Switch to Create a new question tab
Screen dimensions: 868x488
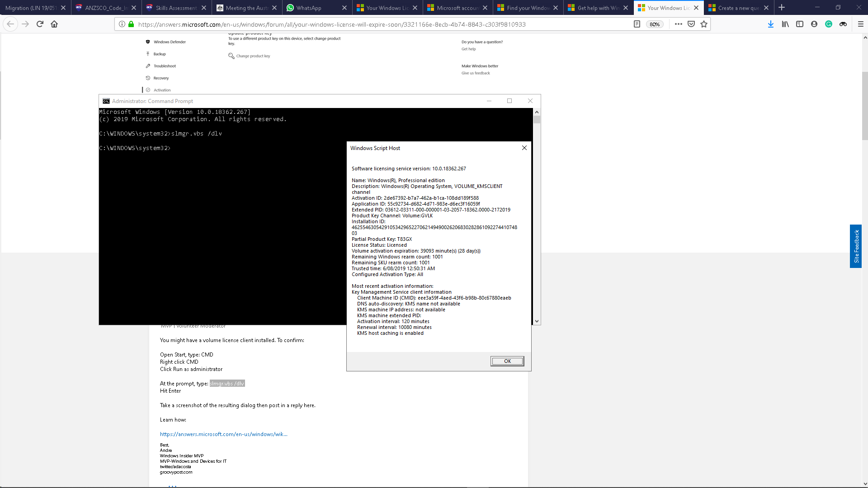739,8
